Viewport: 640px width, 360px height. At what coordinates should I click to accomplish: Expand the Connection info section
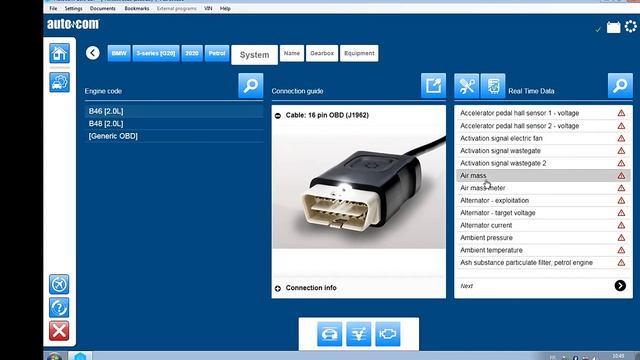(278, 289)
